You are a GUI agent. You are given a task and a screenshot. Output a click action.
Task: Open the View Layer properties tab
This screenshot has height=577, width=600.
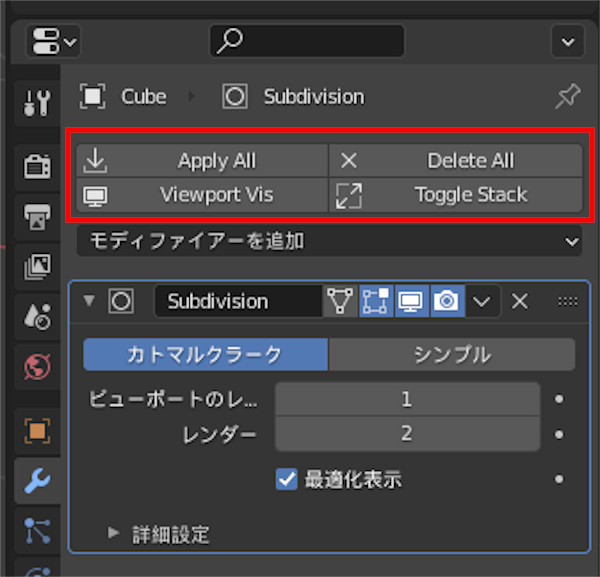37,266
